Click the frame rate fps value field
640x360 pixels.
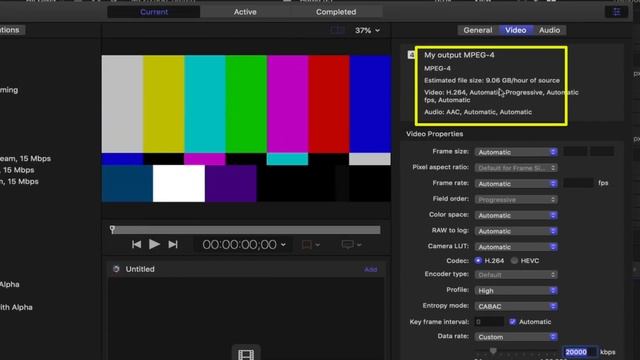578,183
